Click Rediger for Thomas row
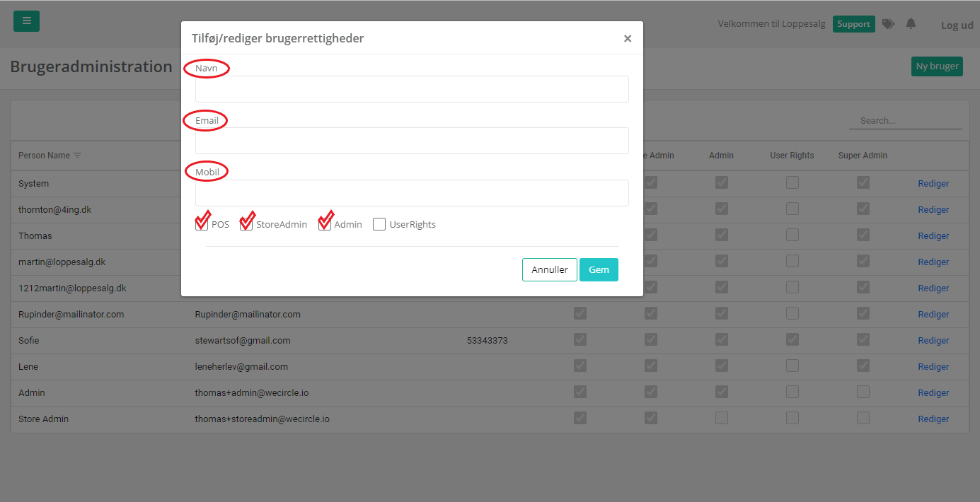 [933, 235]
